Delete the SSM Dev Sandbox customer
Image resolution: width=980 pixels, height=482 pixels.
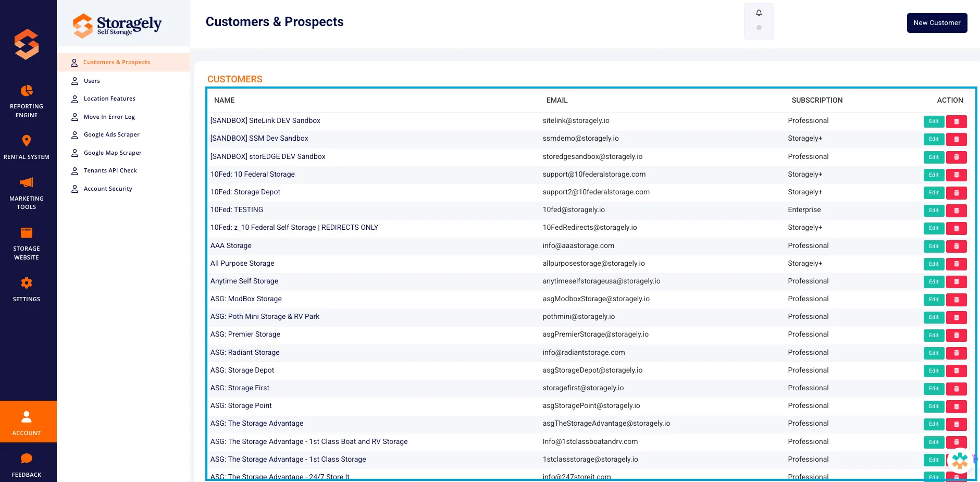pos(957,139)
